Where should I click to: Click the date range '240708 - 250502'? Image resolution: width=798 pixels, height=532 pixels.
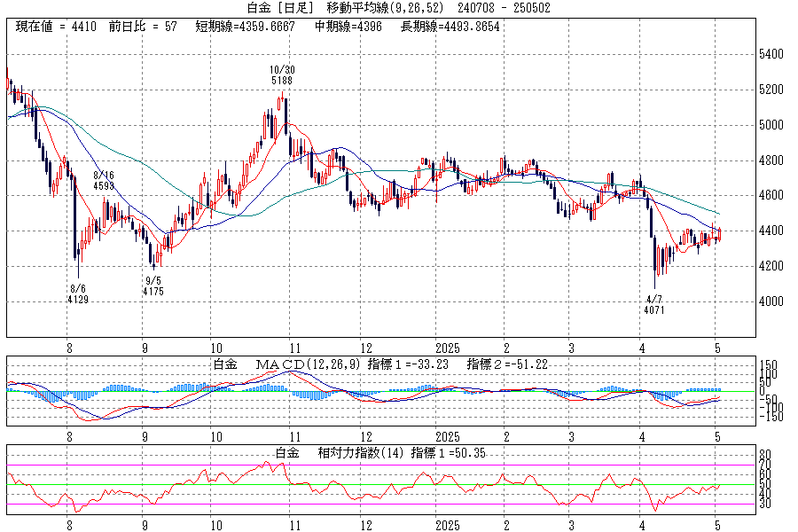coord(504,8)
